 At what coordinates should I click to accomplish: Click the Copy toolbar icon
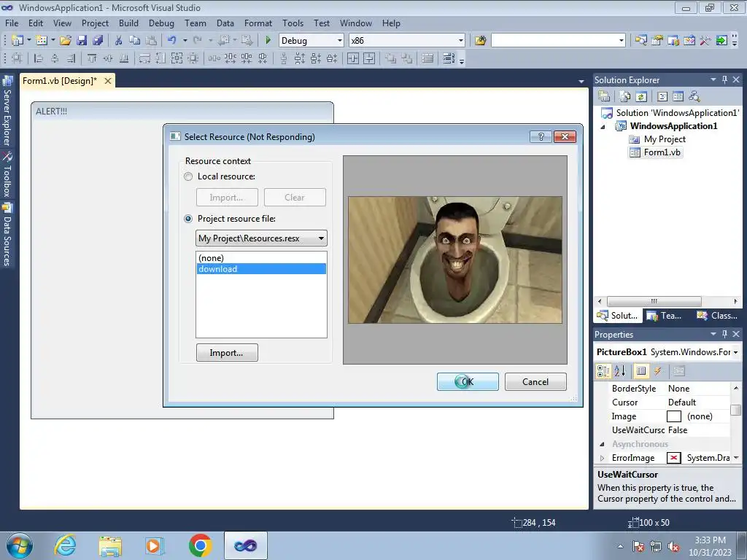click(135, 41)
